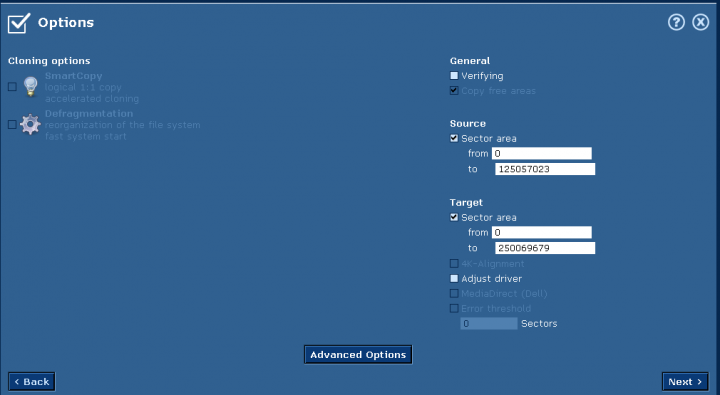Go Back to previous step
The width and height of the screenshot is (720, 395).
[32, 382]
